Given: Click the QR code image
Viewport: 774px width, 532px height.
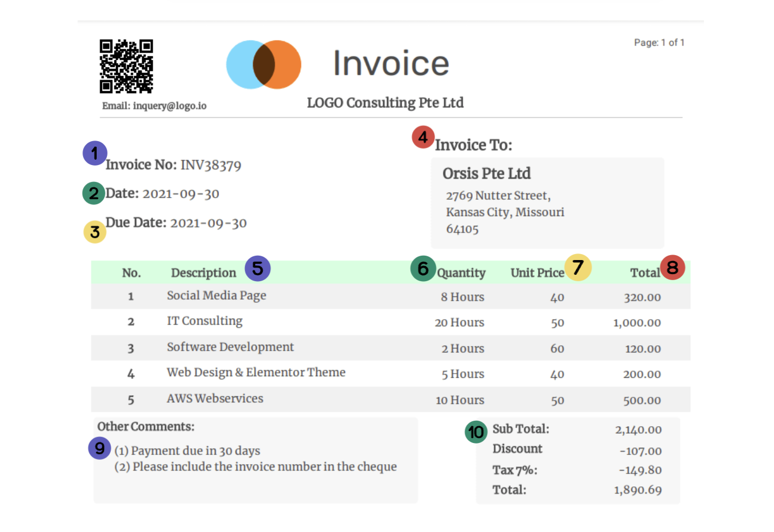Looking at the screenshot, I should pos(126,66).
